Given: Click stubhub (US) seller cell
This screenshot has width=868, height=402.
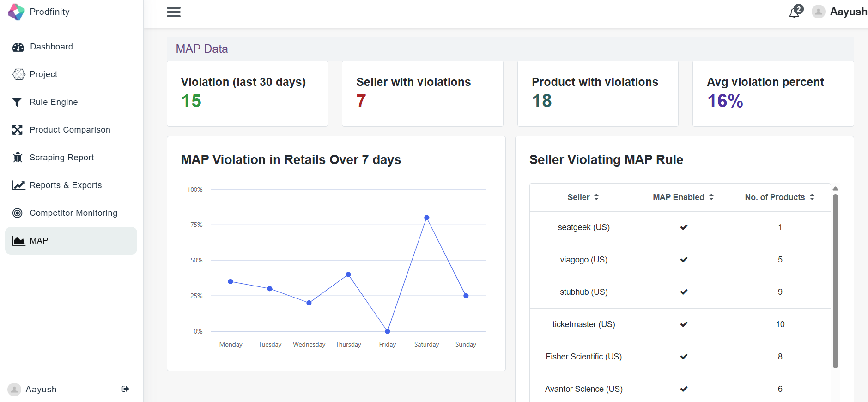Looking at the screenshot, I should [584, 292].
